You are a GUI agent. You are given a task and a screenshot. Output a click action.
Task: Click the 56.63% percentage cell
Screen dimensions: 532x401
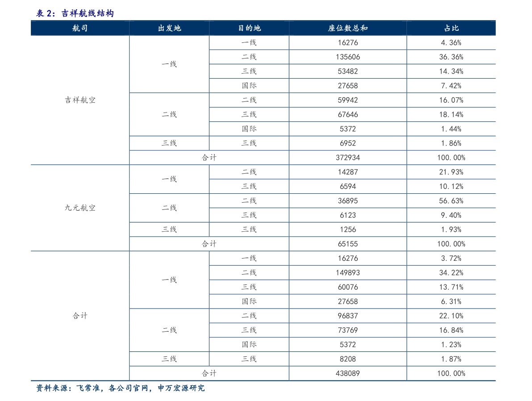(x=451, y=201)
